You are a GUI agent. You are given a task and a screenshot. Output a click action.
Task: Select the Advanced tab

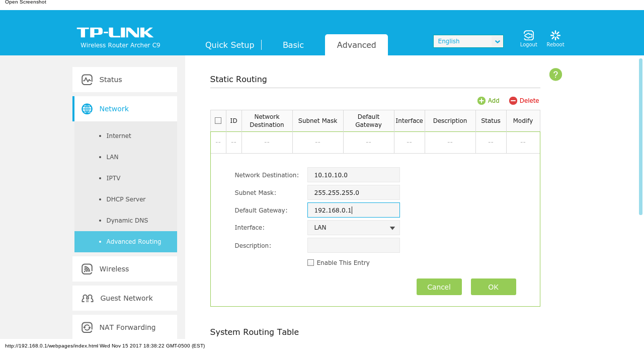356,45
